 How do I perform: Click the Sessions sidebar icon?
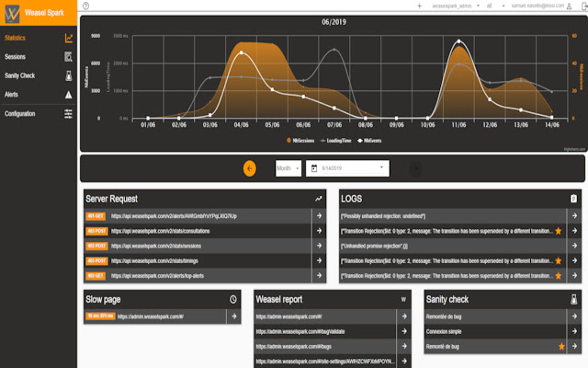click(x=69, y=57)
